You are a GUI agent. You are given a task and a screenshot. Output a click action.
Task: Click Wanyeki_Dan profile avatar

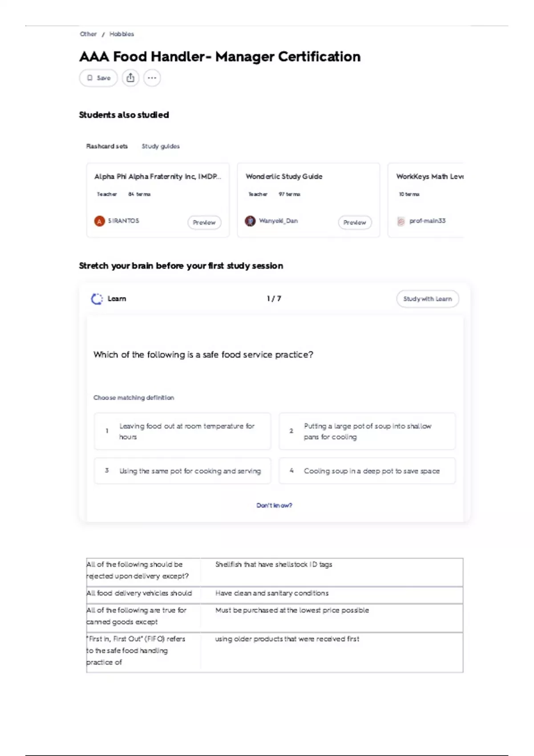(x=250, y=221)
